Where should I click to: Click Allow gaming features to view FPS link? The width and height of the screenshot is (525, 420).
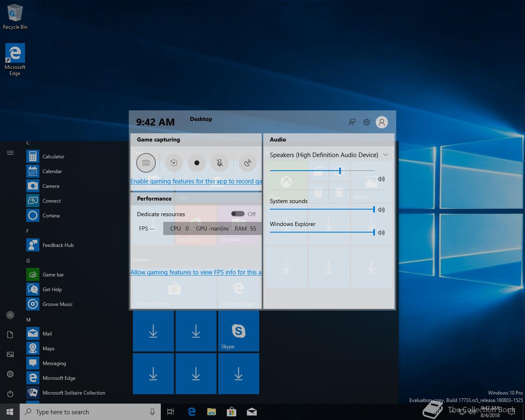click(x=196, y=272)
